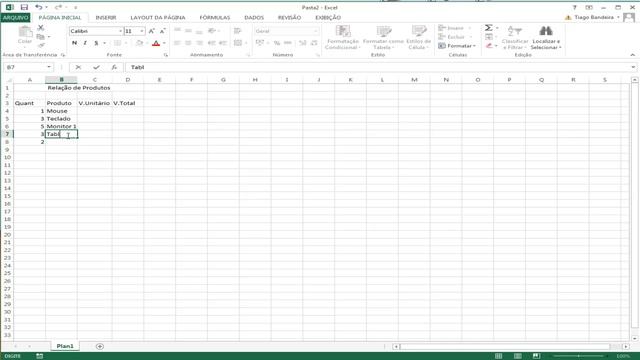Select column B header

coord(61,80)
